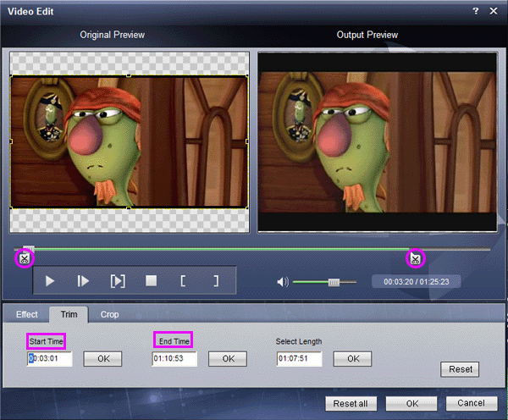Set trim start with left bracket icon
Image resolution: width=508 pixels, height=420 pixels.
pyautogui.click(x=183, y=281)
